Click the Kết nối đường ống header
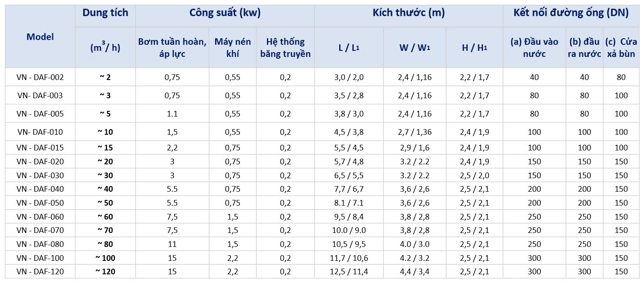The width and height of the screenshot is (644, 283). click(x=571, y=13)
